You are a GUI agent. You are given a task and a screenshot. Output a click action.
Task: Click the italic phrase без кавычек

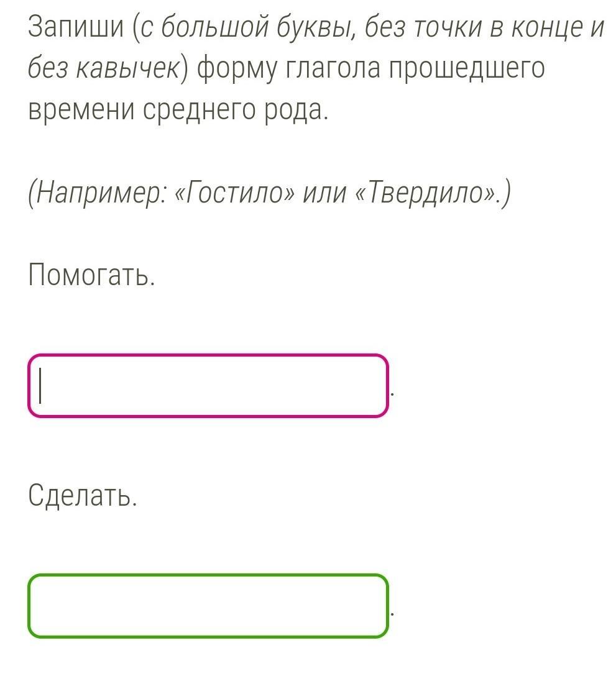pyautogui.click(x=103, y=68)
